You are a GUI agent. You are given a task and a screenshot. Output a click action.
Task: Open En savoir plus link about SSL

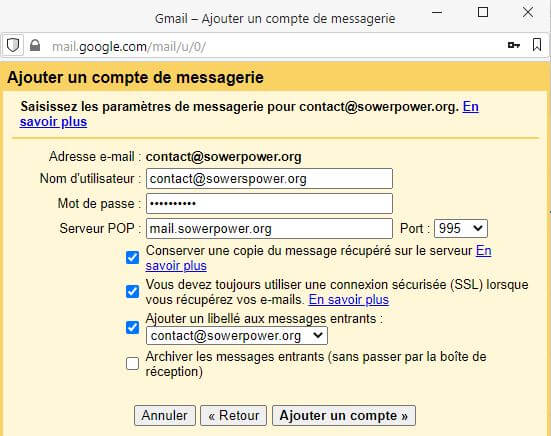pos(349,300)
